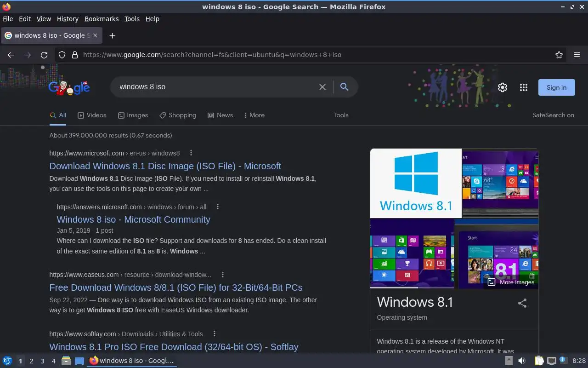Open the SafeSearch on settings
Screen dimensions: 588x368
point(553,115)
